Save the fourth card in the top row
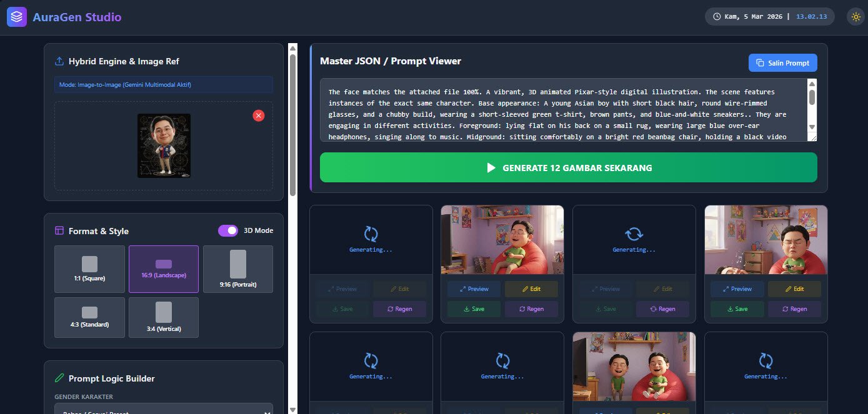This screenshot has width=868, height=414. [737, 309]
